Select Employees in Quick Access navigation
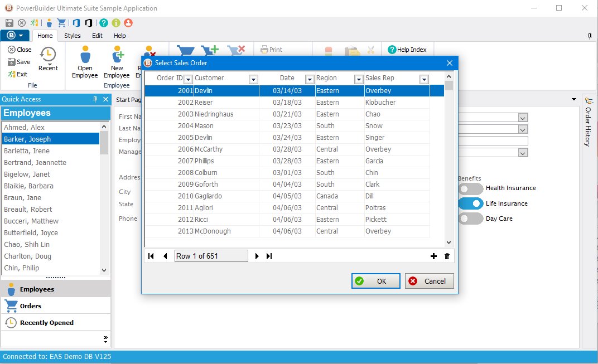 (56, 289)
